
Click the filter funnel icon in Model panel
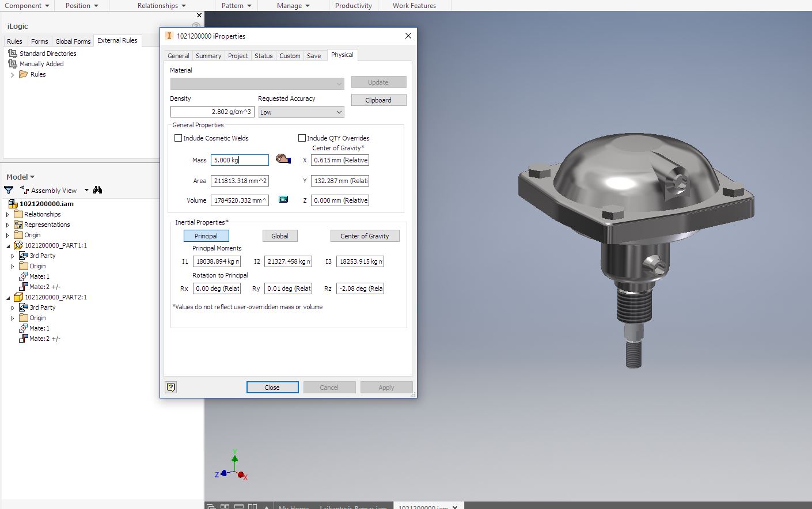(x=8, y=190)
